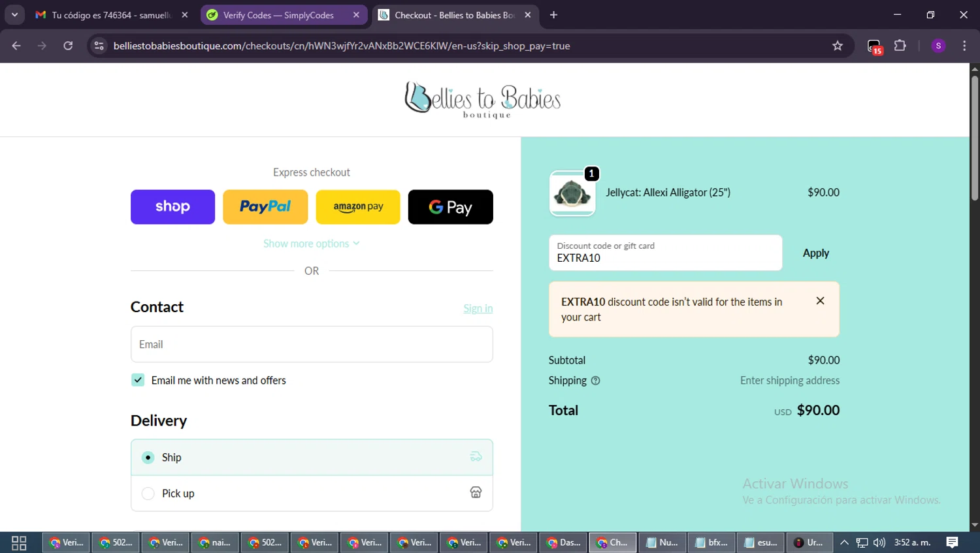Viewport: 980px width, 553px height.
Task: Switch to the Gmail 'Tu código es 746364' tab
Action: [x=111, y=15]
